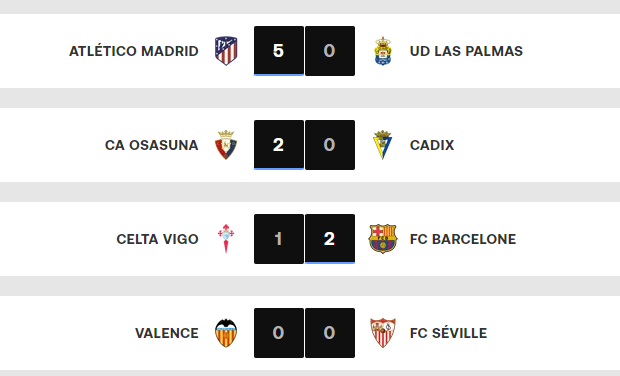This screenshot has width=620, height=376.
Task: Open the FC Barcelone crest
Action: (383, 239)
